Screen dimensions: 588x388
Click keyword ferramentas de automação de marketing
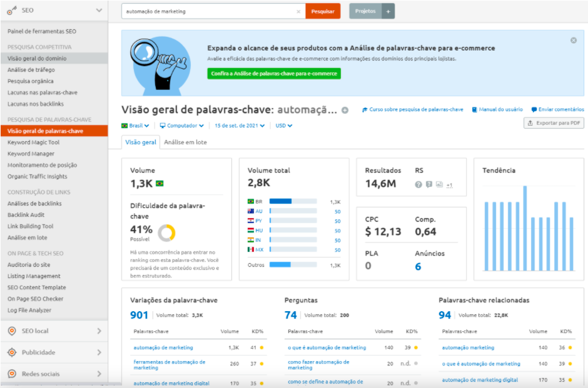170,365
